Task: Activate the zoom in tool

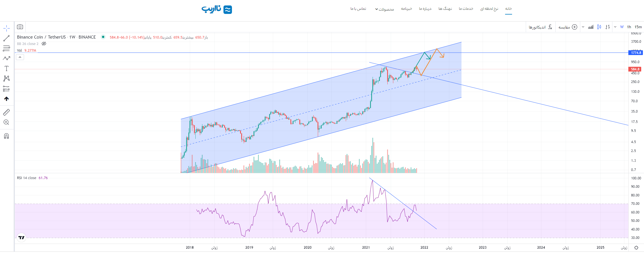Action: (6, 122)
